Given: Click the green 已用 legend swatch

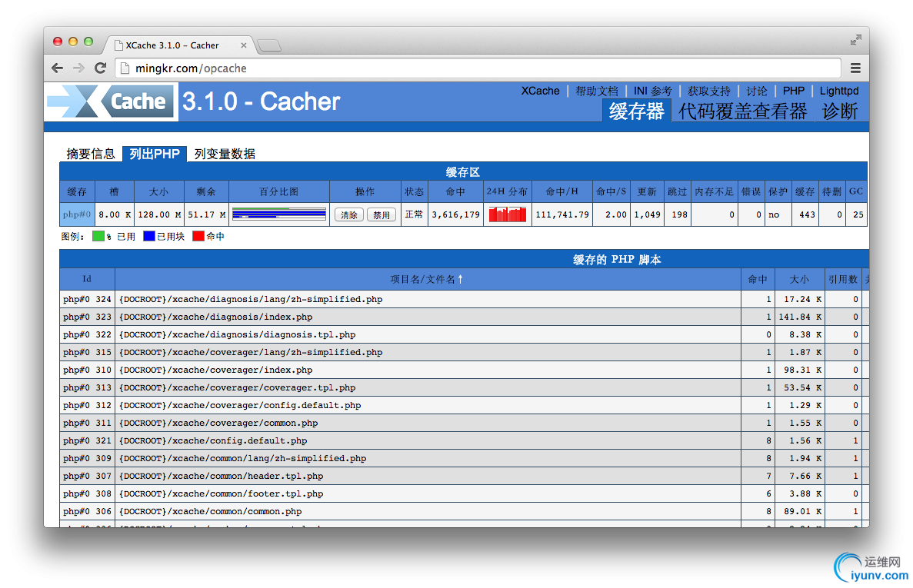Looking at the screenshot, I should click(98, 236).
